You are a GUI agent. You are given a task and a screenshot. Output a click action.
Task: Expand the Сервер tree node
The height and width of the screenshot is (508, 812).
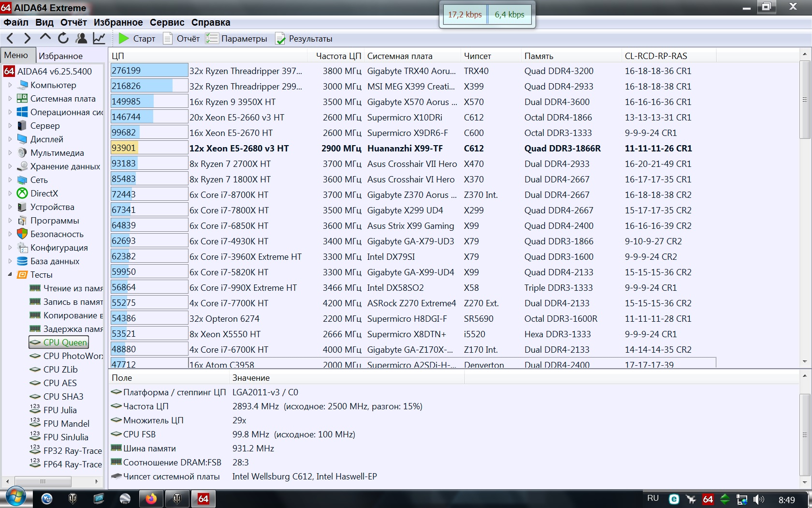(x=10, y=126)
